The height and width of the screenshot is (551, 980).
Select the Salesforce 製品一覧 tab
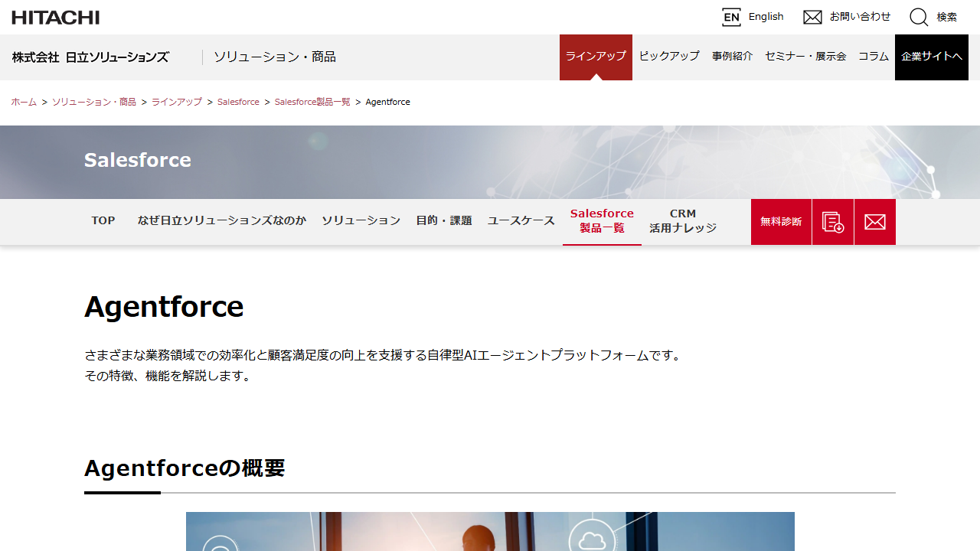[602, 221]
